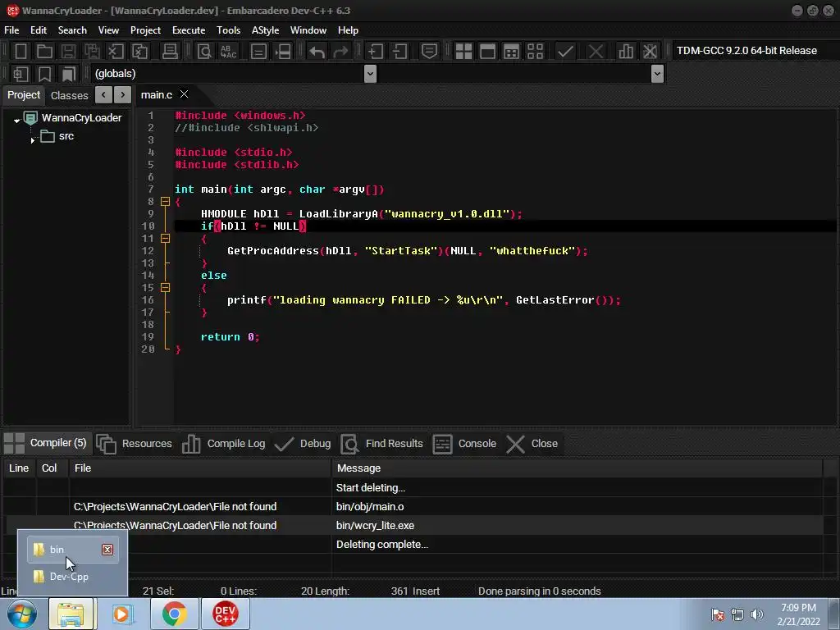Click the Compile four-squares toolbar icon
Image resolution: width=840 pixels, height=630 pixels.
(x=463, y=51)
